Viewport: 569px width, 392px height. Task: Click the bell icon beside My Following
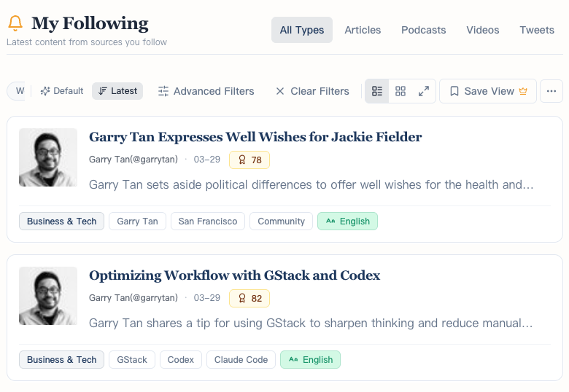click(15, 23)
